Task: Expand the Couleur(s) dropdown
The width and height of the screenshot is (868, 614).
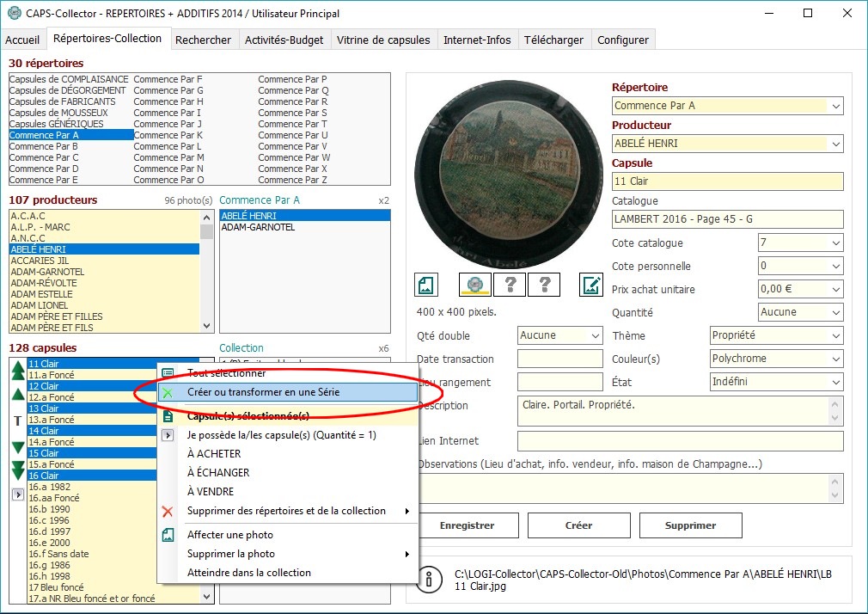Action: [836, 359]
